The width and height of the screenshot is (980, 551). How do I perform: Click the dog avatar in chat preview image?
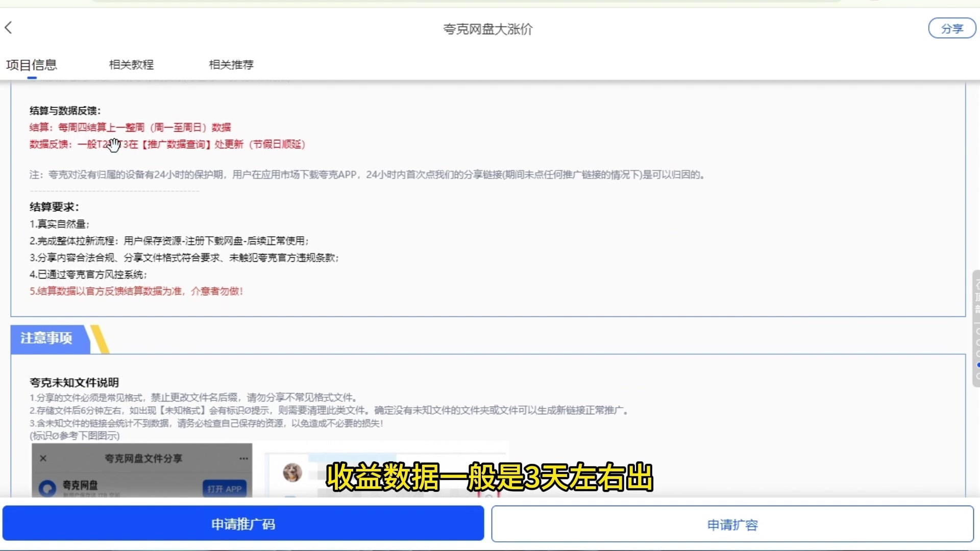tap(292, 472)
